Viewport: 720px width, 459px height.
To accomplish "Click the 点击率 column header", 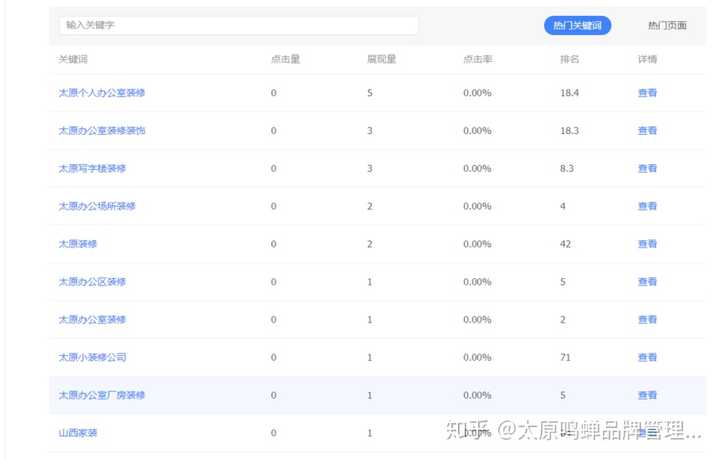I will tap(478, 59).
